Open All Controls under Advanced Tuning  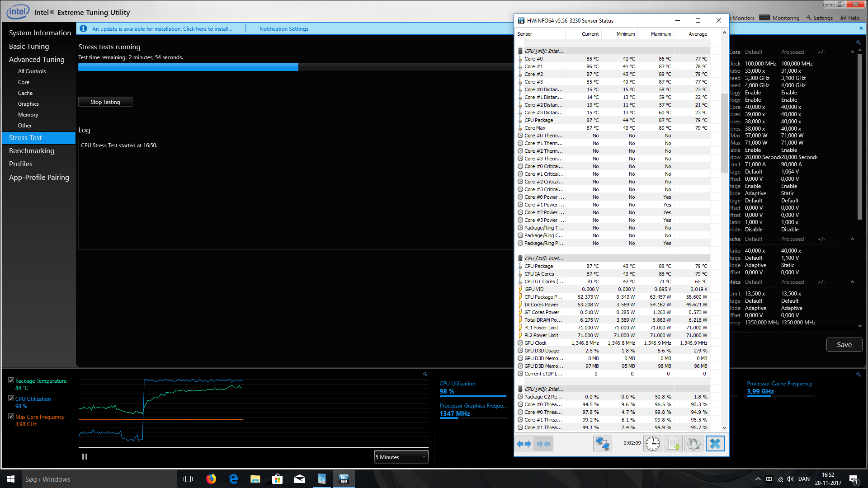pos(32,71)
